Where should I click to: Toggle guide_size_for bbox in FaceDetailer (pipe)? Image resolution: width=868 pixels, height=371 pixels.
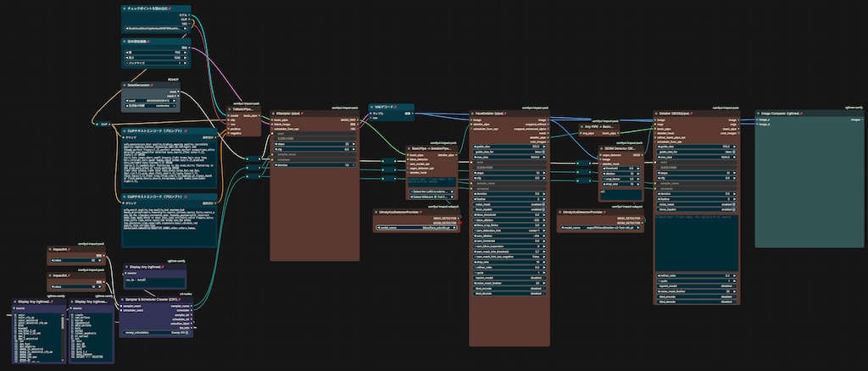point(509,152)
